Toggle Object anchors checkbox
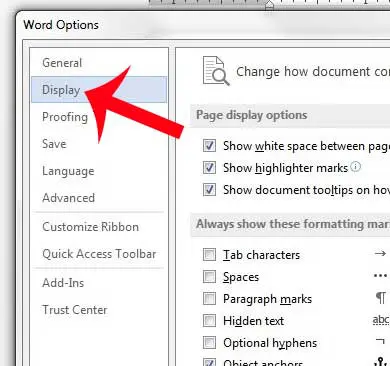This screenshot has width=390, height=366. [209, 363]
